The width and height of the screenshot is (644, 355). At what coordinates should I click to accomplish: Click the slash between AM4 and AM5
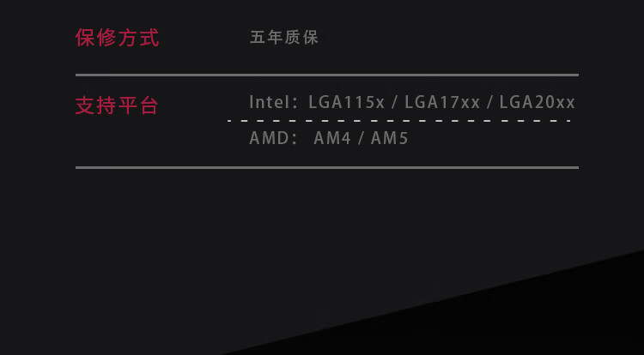point(361,138)
